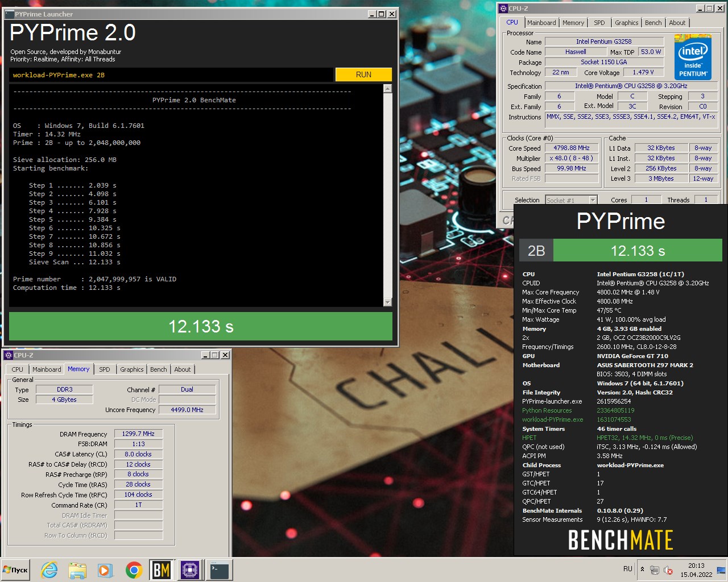
Task: Click the Core Voltage value '1.479 V'
Action: [643, 72]
